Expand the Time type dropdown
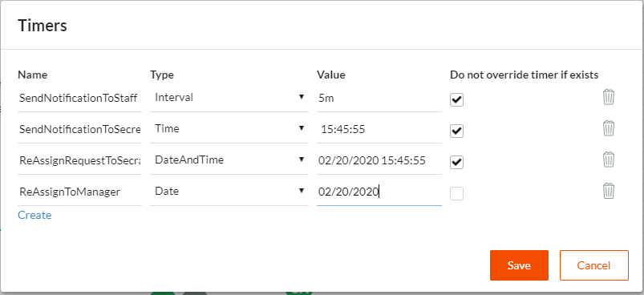644x295 pixels. 229,129
